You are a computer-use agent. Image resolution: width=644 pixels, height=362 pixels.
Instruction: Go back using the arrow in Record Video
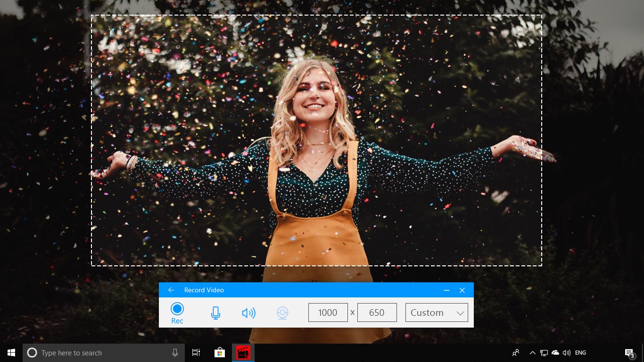pos(171,290)
